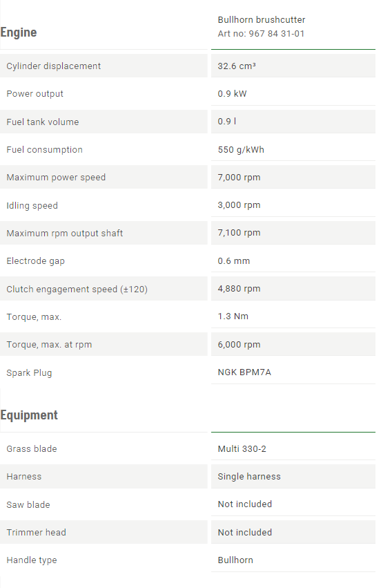Click the Electrode gap 0.6 mm value
This screenshot has height=588, width=381.
pos(234,261)
